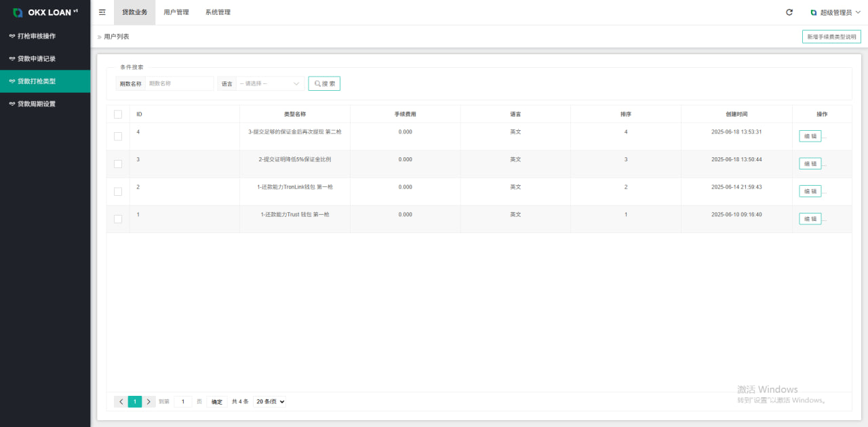Click 编辑 for row ID 4
Viewport: 868px width, 427px height.
pos(810,136)
